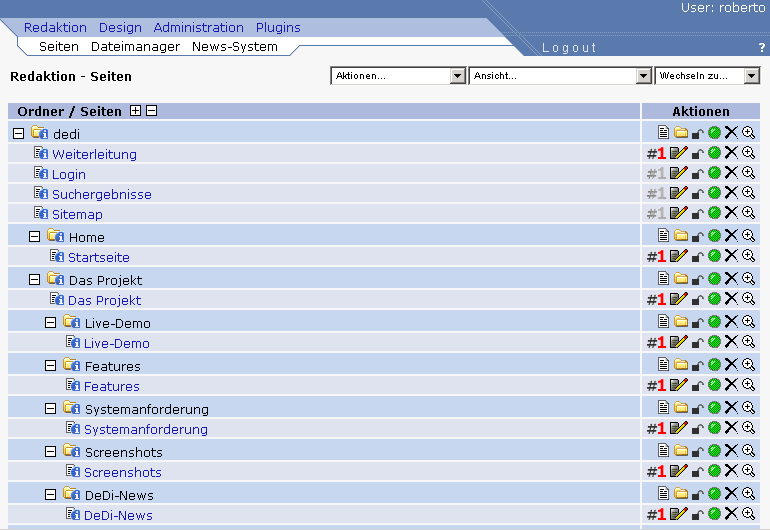Click the #1 version icon for Startseite
Image resolution: width=770 pixels, height=530 pixels.
[x=656, y=257]
